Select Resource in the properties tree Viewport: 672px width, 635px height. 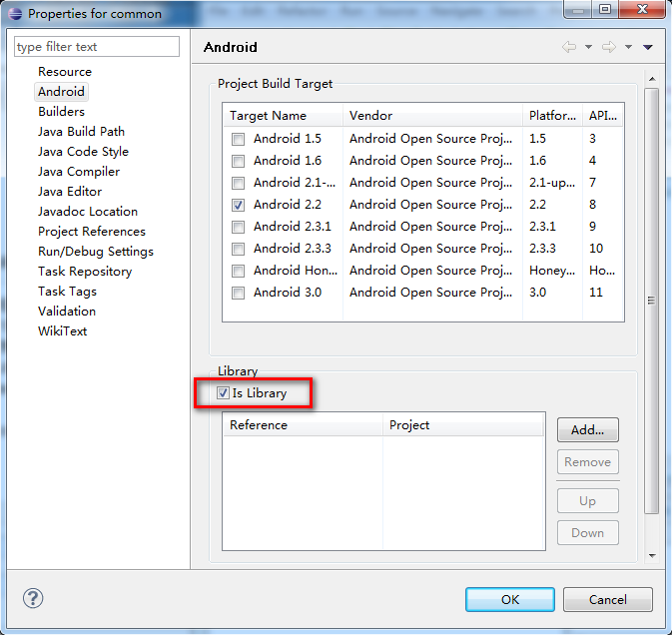pos(65,72)
